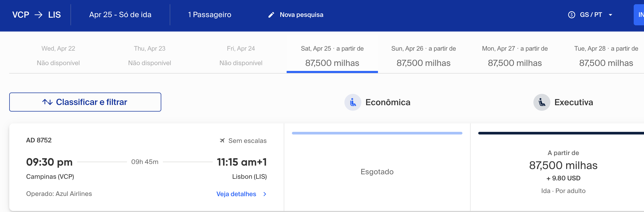Viewport: 644px width, 212px height.
Task: Click the arrow icon between VCP and LIS
Action: coord(39,15)
